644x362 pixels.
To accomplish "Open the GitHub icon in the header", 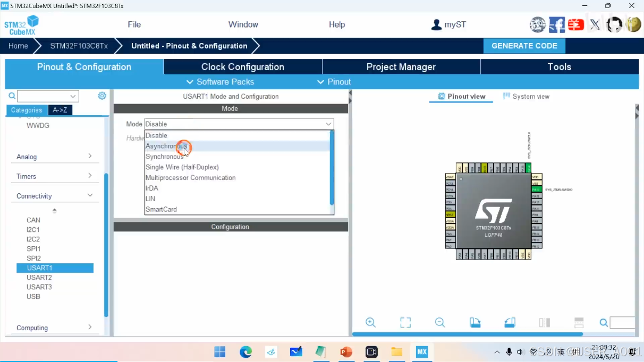I will pyautogui.click(x=614, y=24).
